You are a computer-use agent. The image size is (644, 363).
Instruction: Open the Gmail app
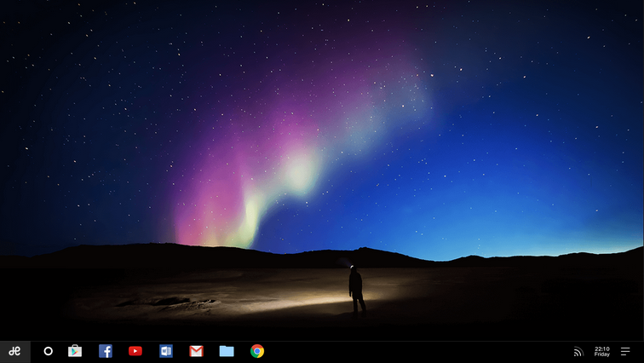tap(196, 351)
